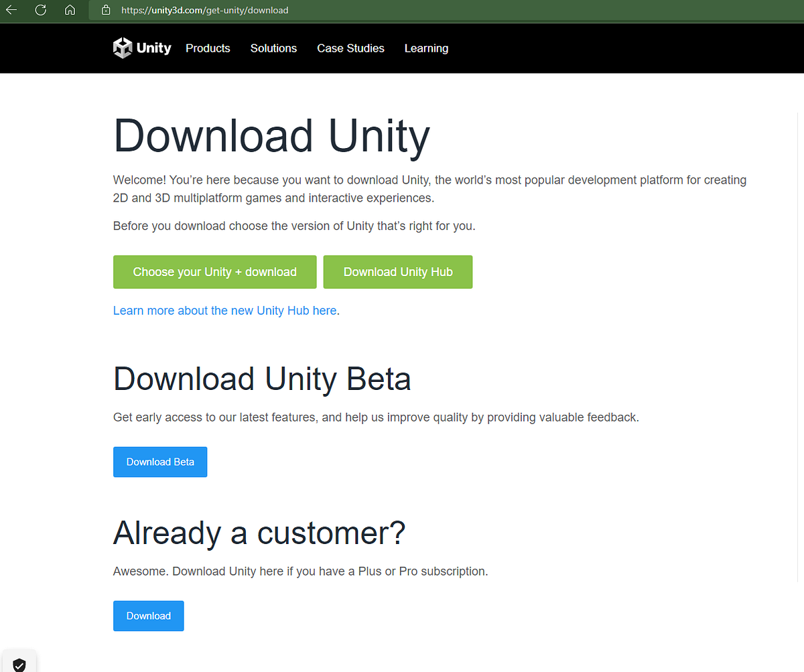Screen dimensions: 804x672
Task: Click Choose your Unity + download
Action: [x=214, y=272]
